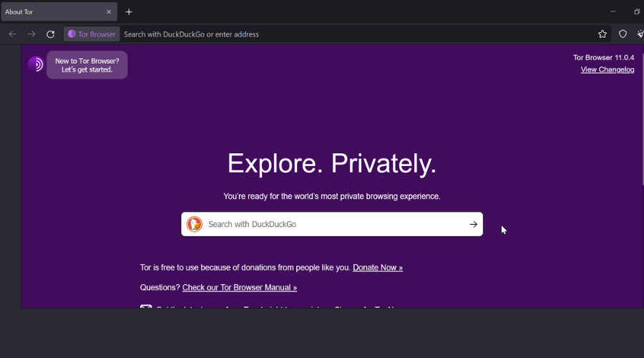The height and width of the screenshot is (358, 644).
Task: Open Check our Tor Browser Manual link
Action: pyautogui.click(x=240, y=287)
